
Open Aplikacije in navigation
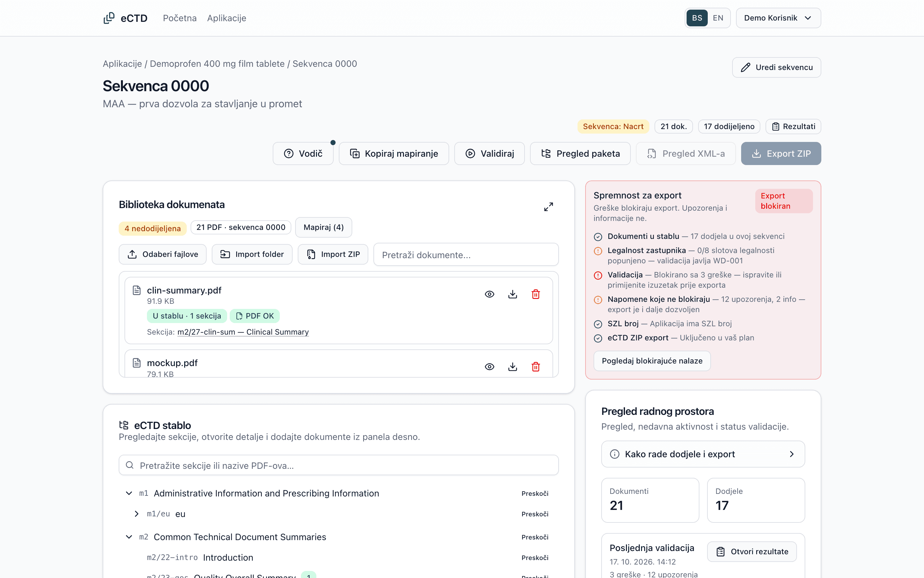pyautogui.click(x=227, y=18)
